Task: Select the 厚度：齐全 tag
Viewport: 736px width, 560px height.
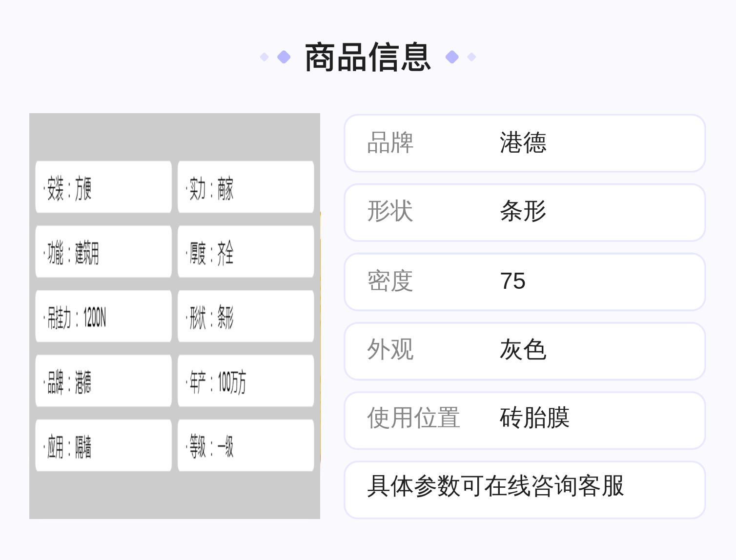Action: (x=245, y=252)
